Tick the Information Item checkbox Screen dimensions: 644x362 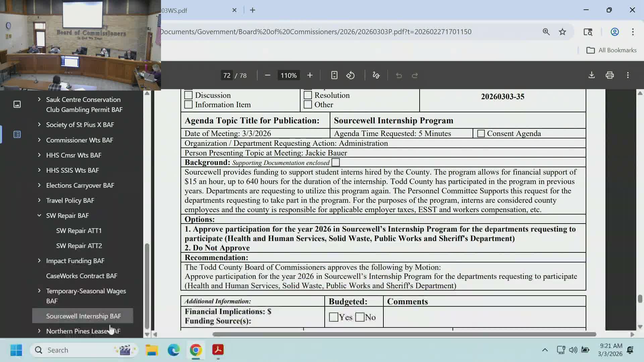point(189,105)
